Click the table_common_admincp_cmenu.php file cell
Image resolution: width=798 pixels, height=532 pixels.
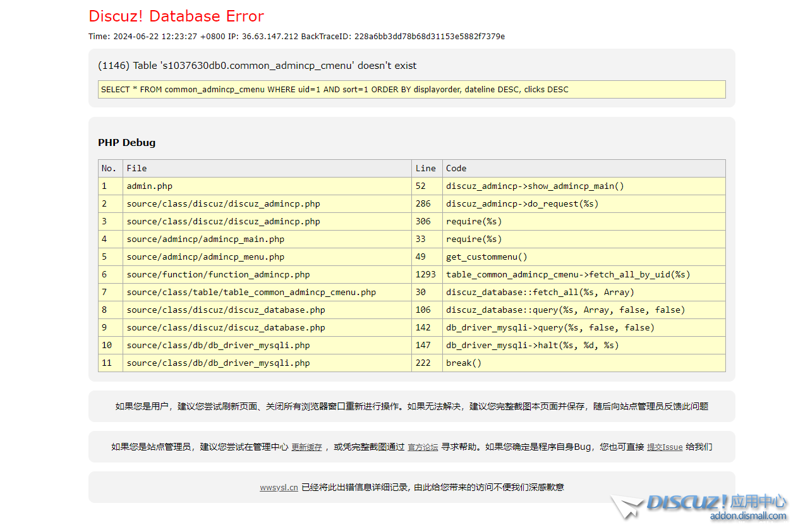[x=251, y=293]
